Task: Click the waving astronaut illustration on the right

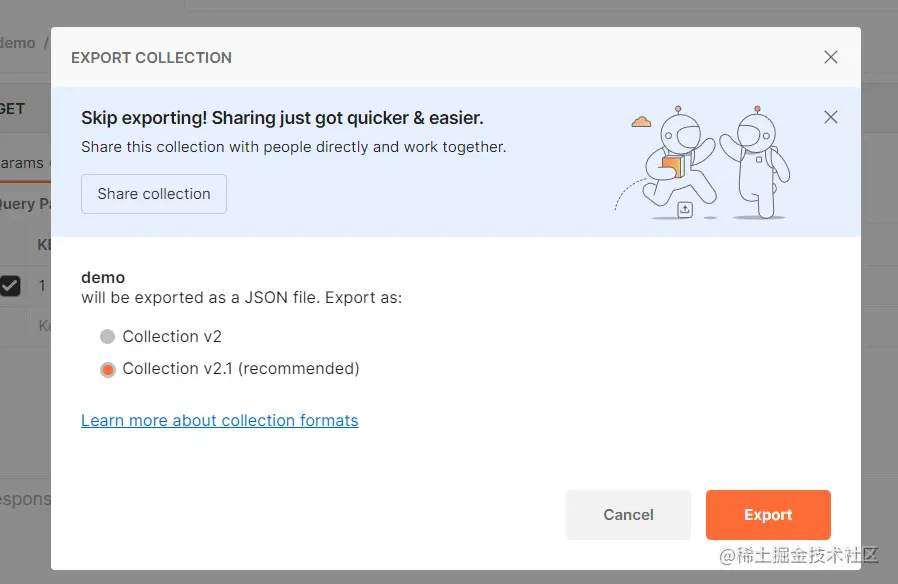Action: (x=755, y=162)
